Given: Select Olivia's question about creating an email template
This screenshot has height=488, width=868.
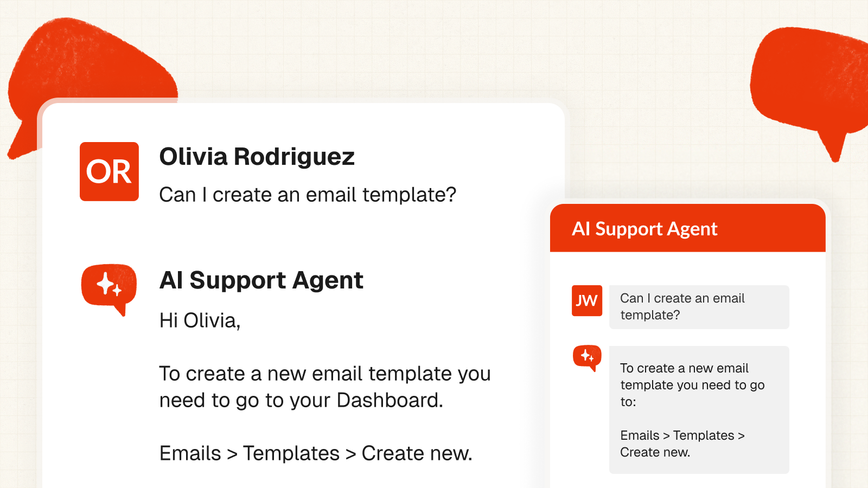Looking at the screenshot, I should (x=308, y=195).
